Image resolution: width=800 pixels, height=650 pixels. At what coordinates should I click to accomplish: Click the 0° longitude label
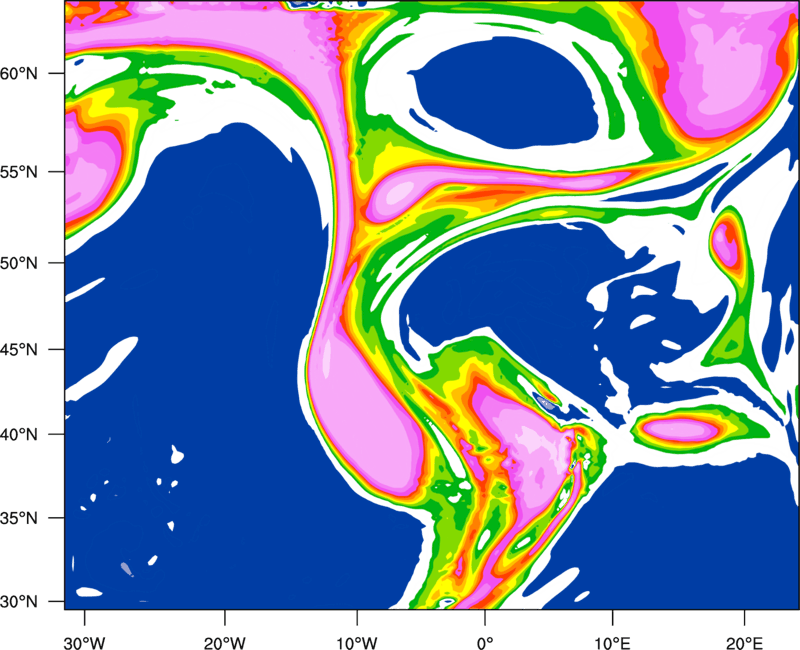click(485, 642)
